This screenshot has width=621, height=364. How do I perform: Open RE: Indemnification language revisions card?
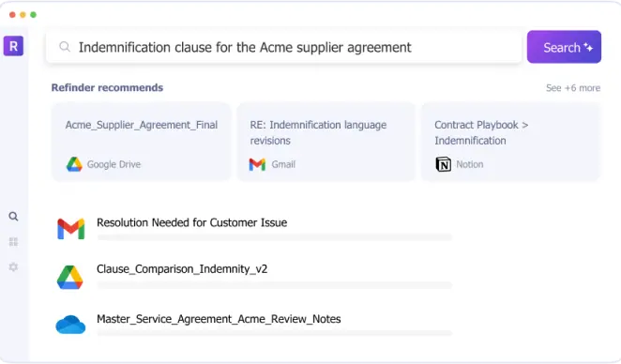tap(326, 142)
